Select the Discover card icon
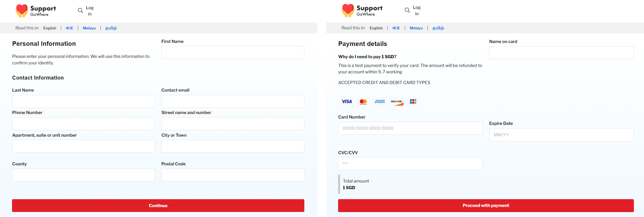 396,102
